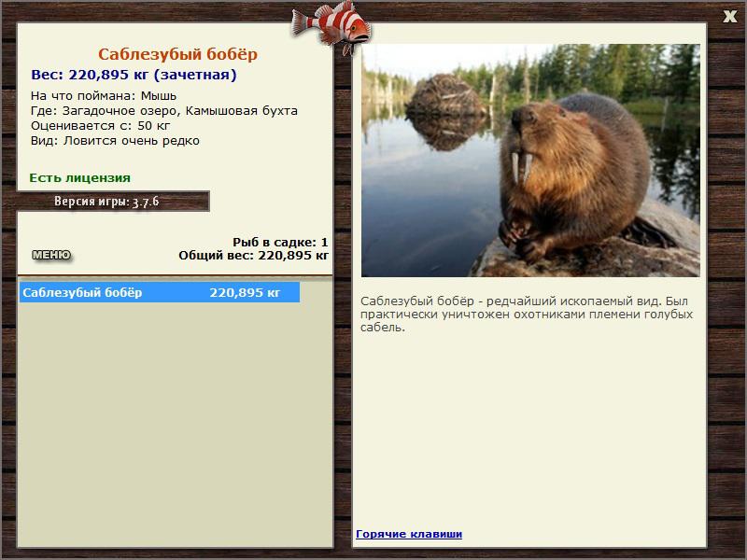This screenshot has width=747, height=560.
Task: Click the empty area of the catch list
Action: pyautogui.click(x=175, y=424)
